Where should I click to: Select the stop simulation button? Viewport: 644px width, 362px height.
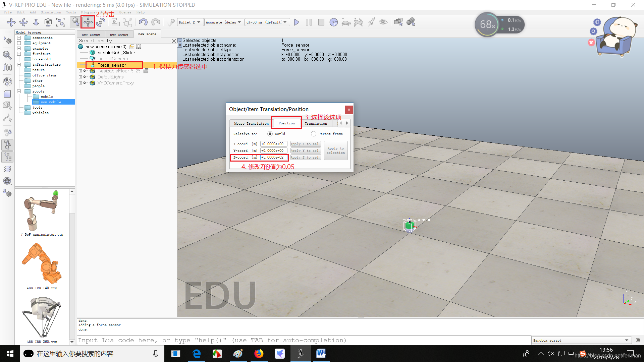point(321,22)
